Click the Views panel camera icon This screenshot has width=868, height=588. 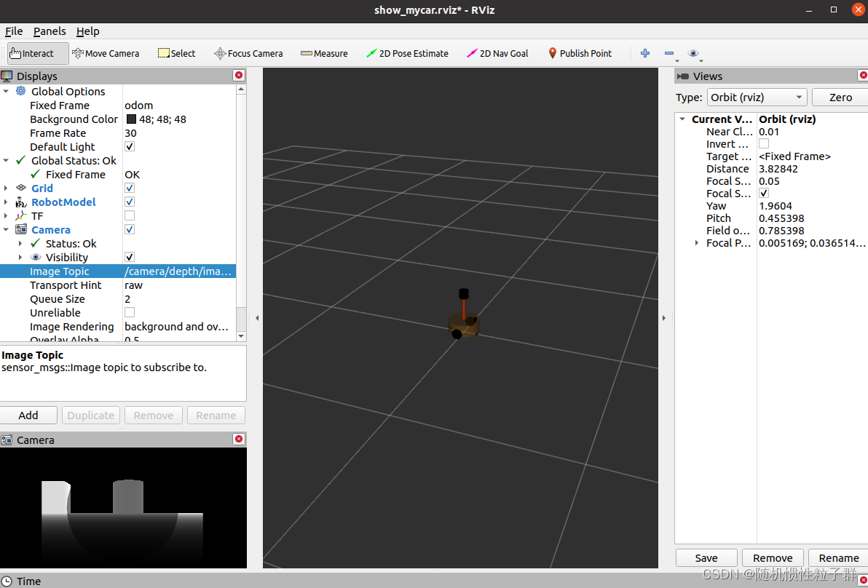click(683, 76)
